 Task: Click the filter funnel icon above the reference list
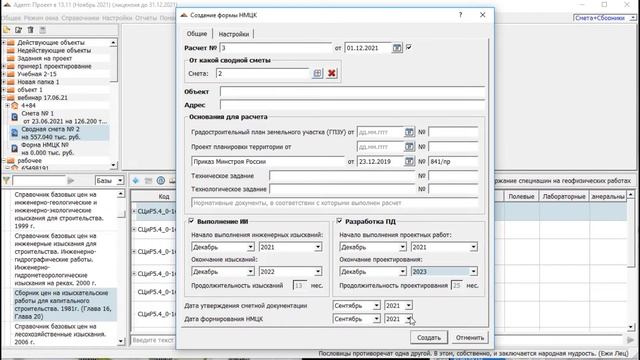(6, 180)
